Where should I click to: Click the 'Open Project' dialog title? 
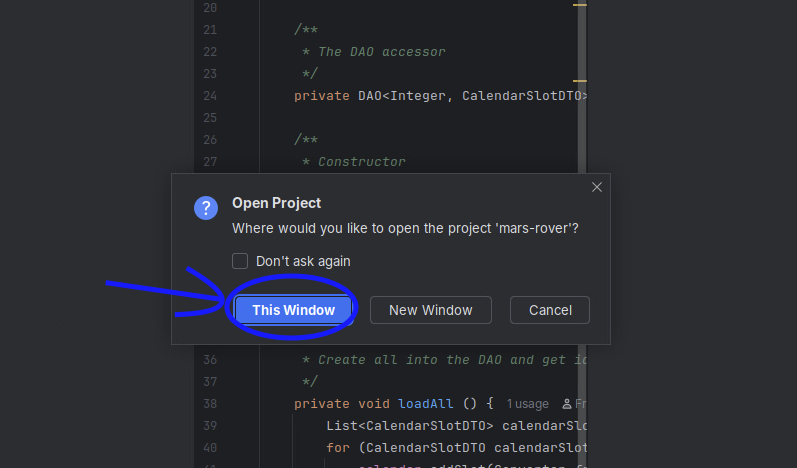(276, 203)
